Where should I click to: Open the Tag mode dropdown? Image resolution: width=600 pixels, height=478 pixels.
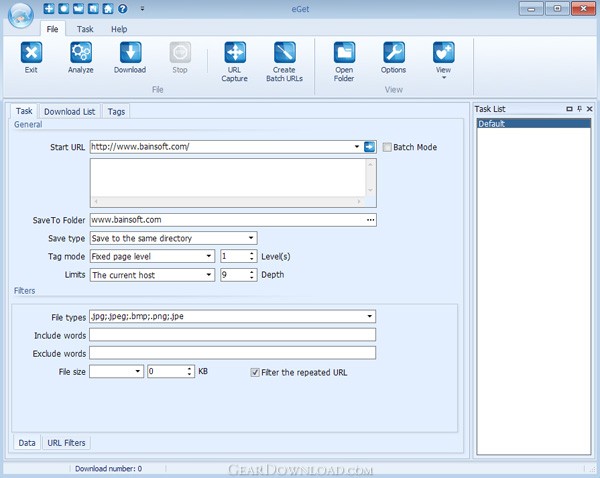tap(209, 256)
